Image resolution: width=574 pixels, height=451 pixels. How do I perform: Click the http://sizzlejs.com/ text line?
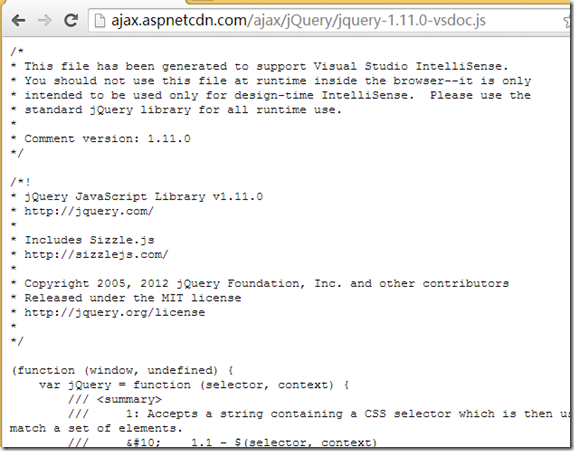pyautogui.click(x=96, y=254)
